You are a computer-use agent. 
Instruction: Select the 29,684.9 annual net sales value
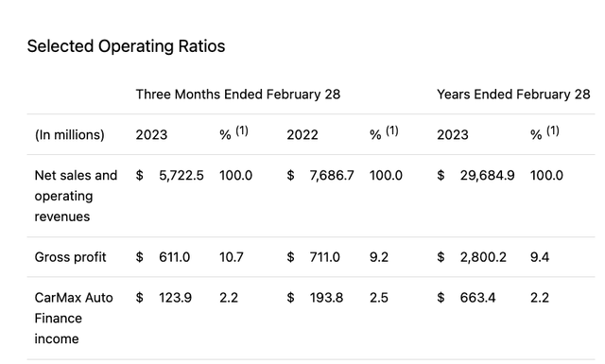coord(488,175)
